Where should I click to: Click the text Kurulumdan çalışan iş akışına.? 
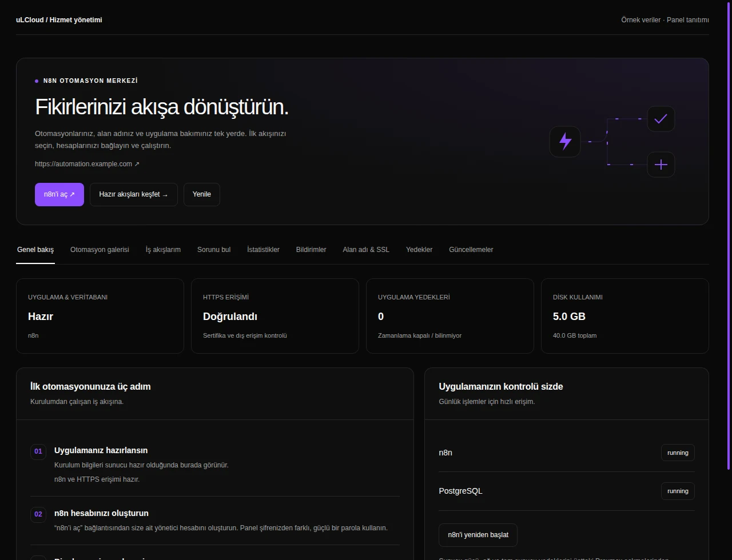click(x=77, y=402)
